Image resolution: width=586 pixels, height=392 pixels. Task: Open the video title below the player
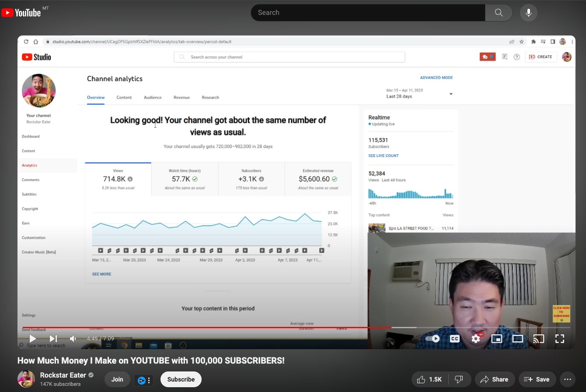(x=151, y=361)
